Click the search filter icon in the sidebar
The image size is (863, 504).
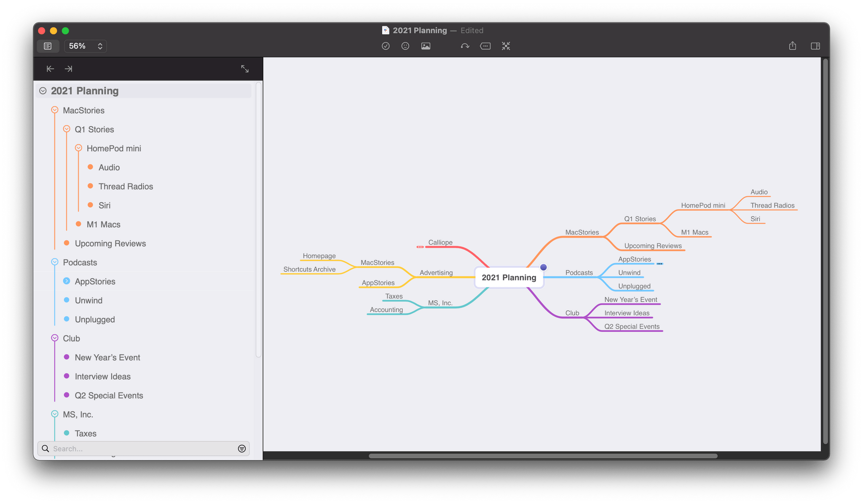pyautogui.click(x=241, y=448)
